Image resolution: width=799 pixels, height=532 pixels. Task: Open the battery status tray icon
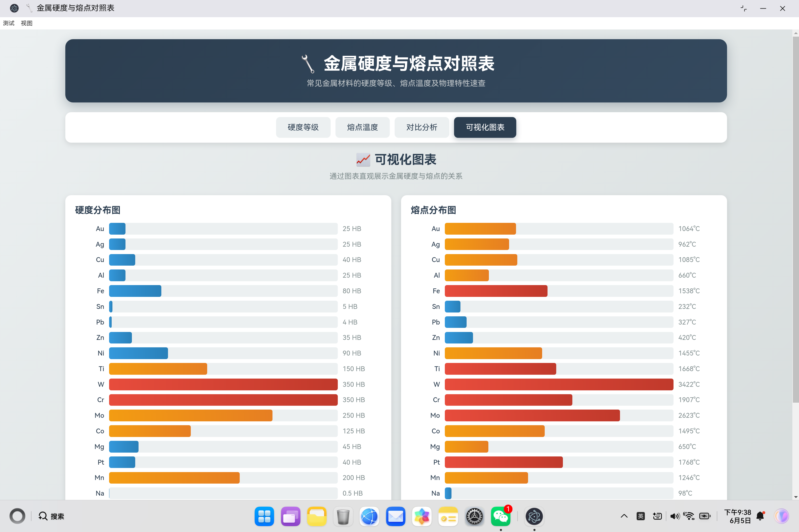(705, 516)
